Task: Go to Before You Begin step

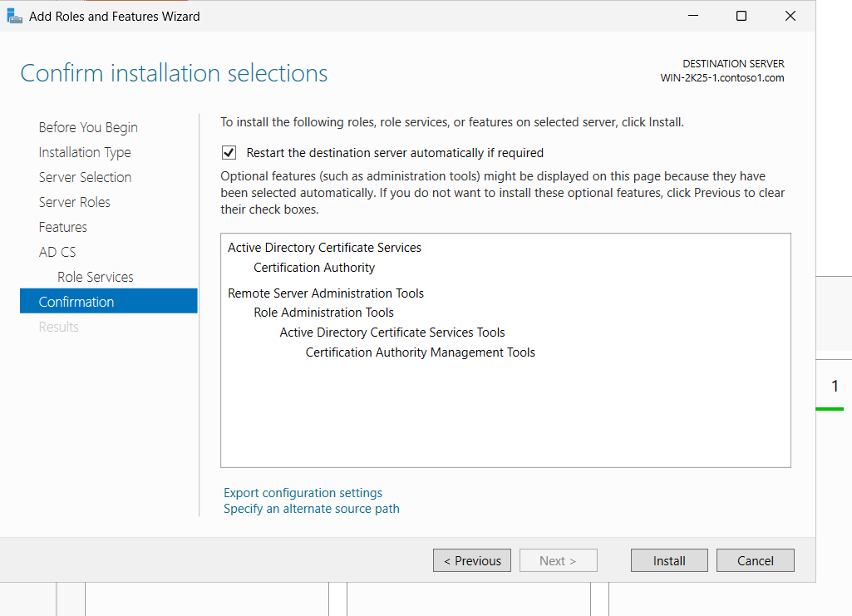Action: click(88, 127)
